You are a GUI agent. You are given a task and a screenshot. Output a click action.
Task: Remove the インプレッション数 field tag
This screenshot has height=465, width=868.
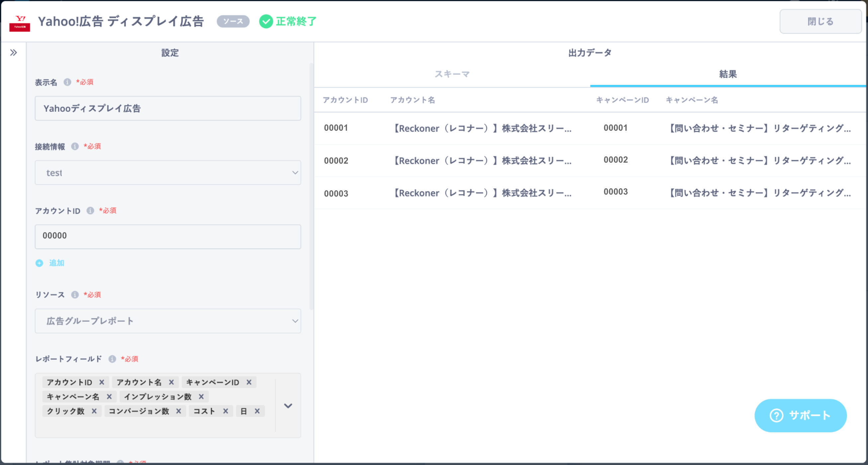(201, 396)
